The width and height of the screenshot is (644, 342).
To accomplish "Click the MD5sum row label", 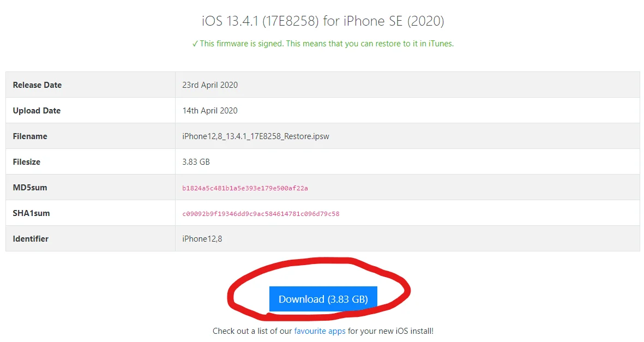I will pos(30,188).
